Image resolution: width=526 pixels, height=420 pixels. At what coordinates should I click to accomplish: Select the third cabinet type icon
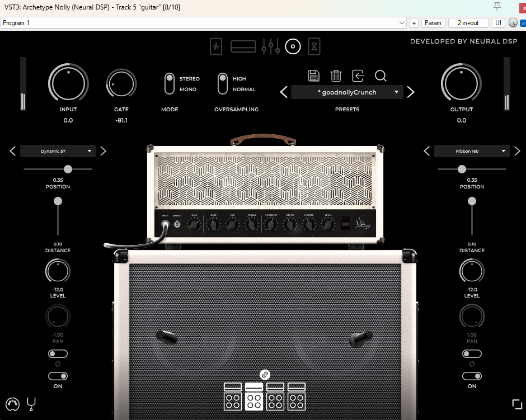[x=275, y=397]
